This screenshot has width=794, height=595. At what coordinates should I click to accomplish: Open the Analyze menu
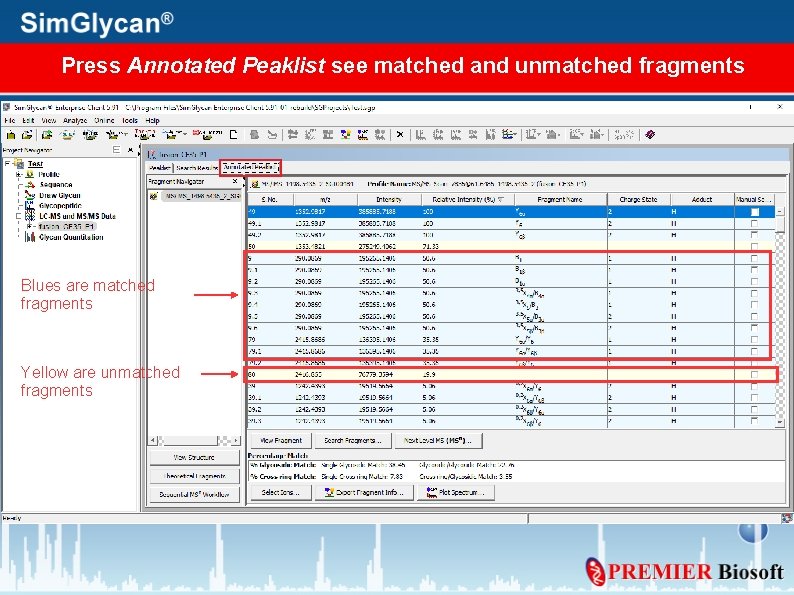click(x=75, y=121)
